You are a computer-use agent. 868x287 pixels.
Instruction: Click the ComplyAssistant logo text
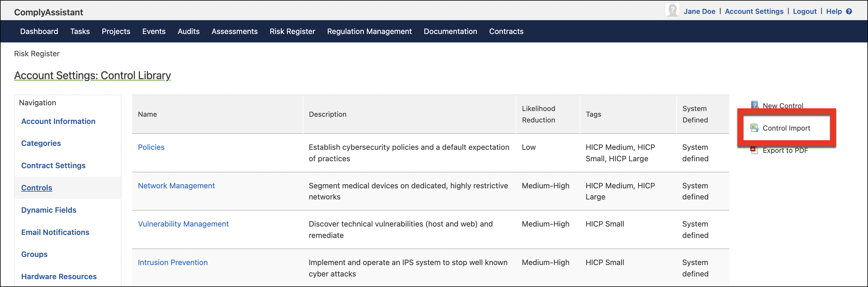pyautogui.click(x=48, y=12)
